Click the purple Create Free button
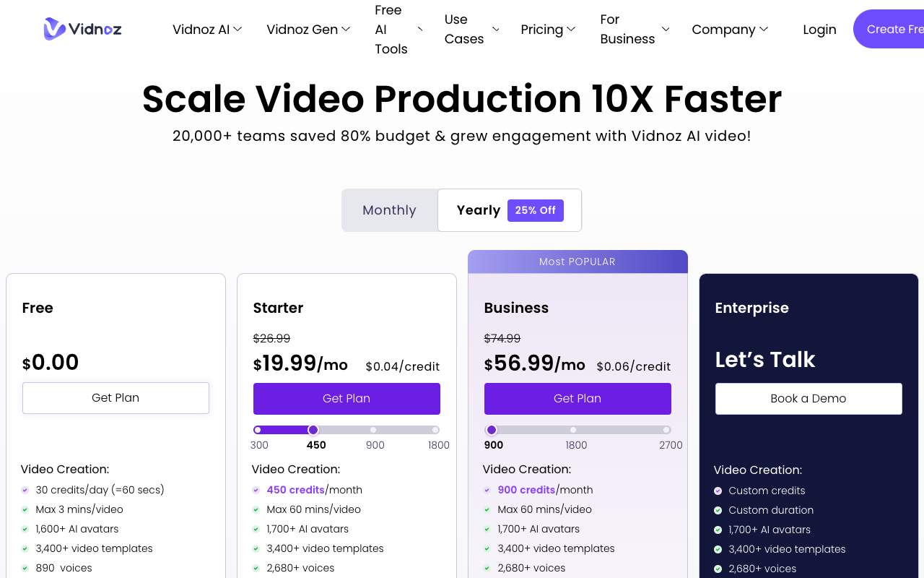 point(889,29)
